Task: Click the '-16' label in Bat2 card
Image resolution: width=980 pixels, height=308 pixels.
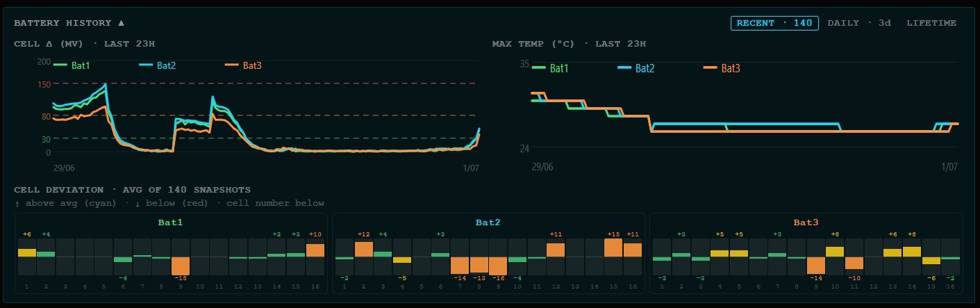Action: click(498, 278)
